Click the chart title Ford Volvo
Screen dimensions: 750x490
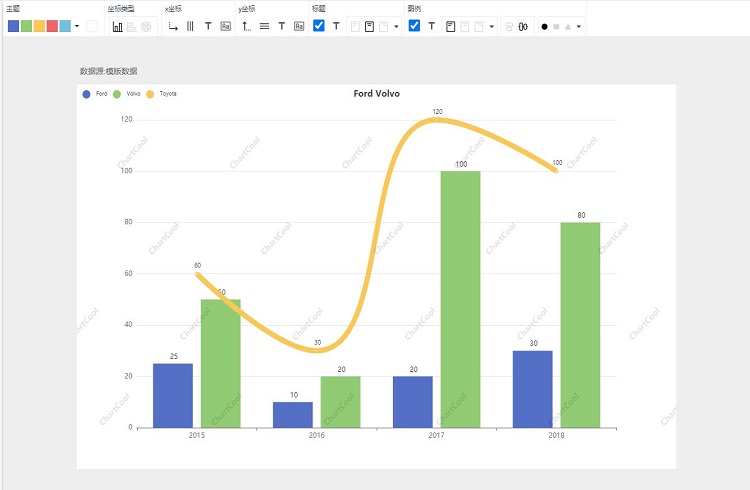(376, 94)
